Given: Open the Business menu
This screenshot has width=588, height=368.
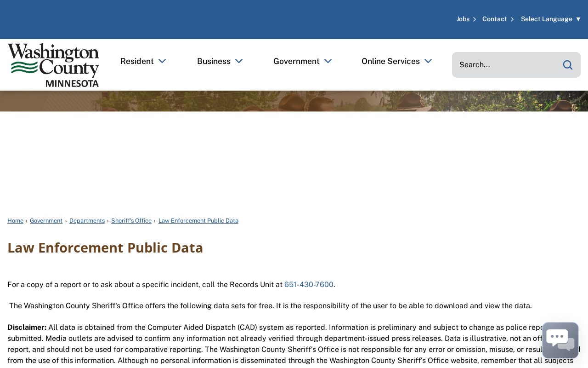Looking at the screenshot, I should pyautogui.click(x=214, y=61).
